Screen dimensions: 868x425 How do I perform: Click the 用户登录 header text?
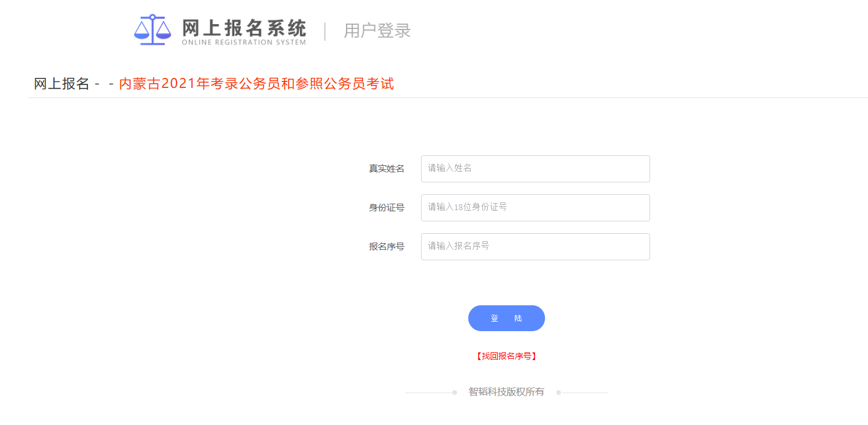377,31
